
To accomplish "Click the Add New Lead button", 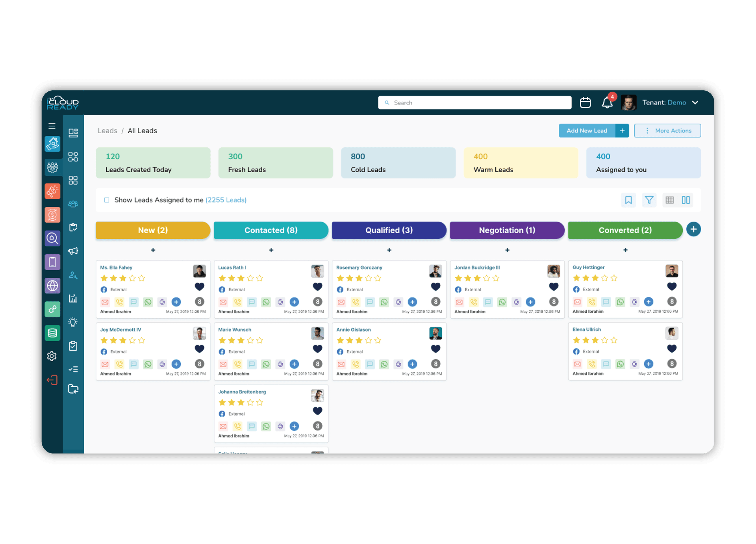I will click(587, 130).
